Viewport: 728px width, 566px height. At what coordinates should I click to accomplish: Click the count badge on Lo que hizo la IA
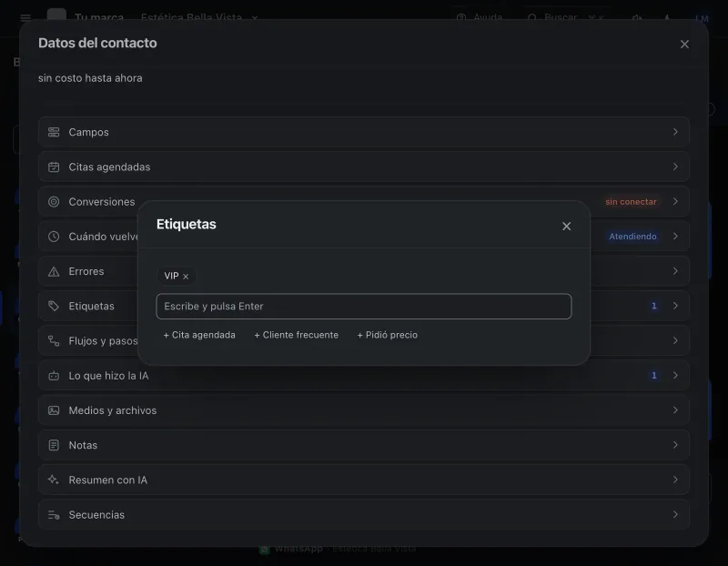tap(654, 376)
